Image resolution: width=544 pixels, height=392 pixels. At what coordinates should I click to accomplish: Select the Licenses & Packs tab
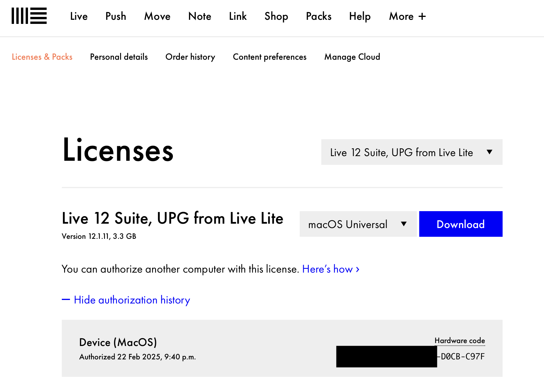(42, 57)
